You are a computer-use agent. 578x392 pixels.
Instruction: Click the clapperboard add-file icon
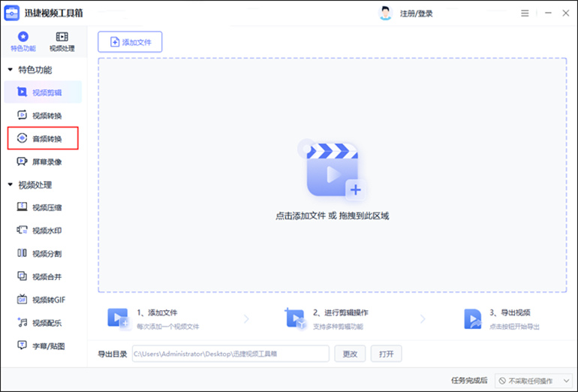[332, 171]
